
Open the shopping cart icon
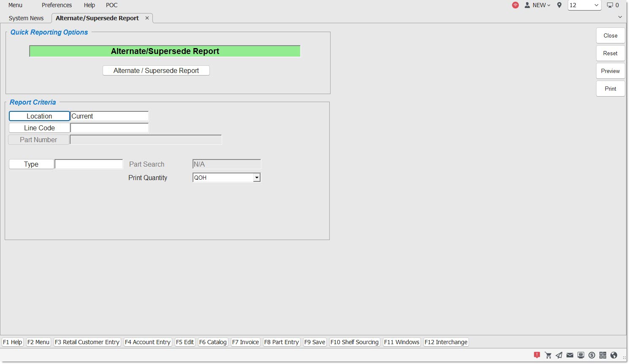click(x=548, y=355)
